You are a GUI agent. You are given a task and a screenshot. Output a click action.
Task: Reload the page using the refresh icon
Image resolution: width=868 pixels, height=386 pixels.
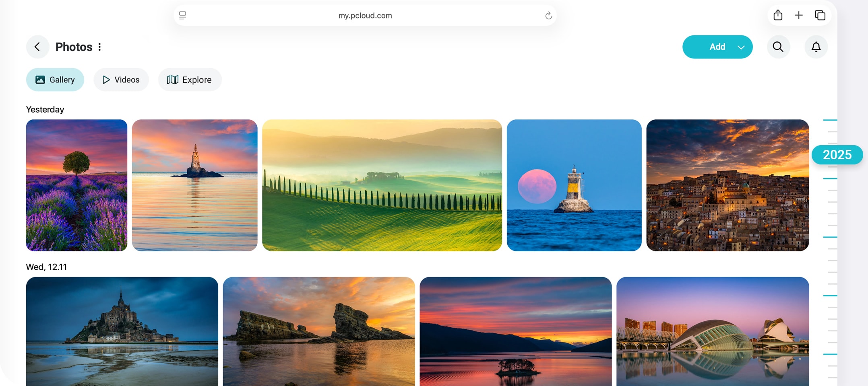point(548,16)
